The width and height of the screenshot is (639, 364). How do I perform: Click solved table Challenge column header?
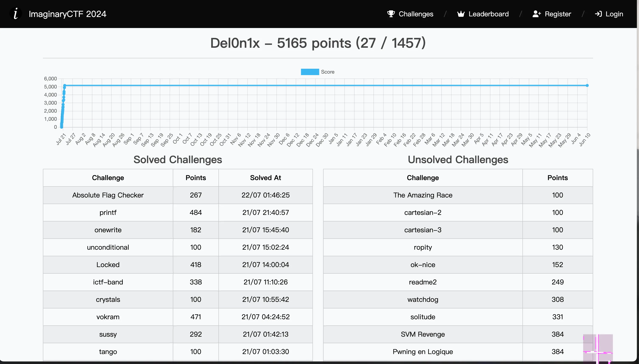(108, 178)
